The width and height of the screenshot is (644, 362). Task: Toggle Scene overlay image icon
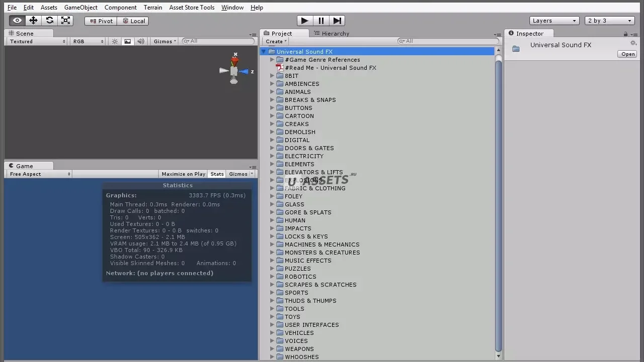(x=128, y=41)
